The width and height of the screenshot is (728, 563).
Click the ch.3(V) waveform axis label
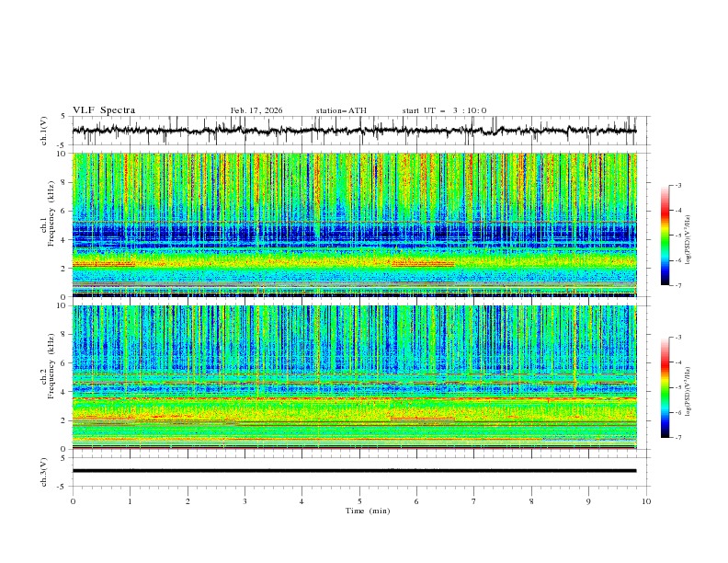pos(45,471)
